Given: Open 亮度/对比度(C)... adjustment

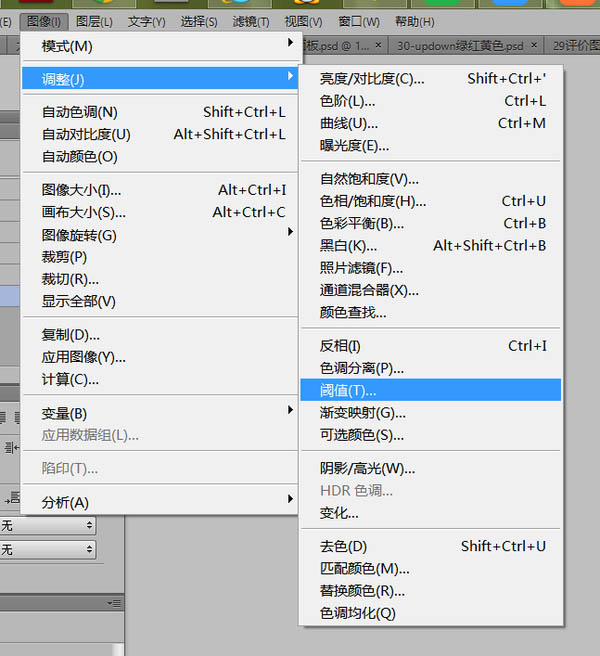Looking at the screenshot, I should [431, 79].
